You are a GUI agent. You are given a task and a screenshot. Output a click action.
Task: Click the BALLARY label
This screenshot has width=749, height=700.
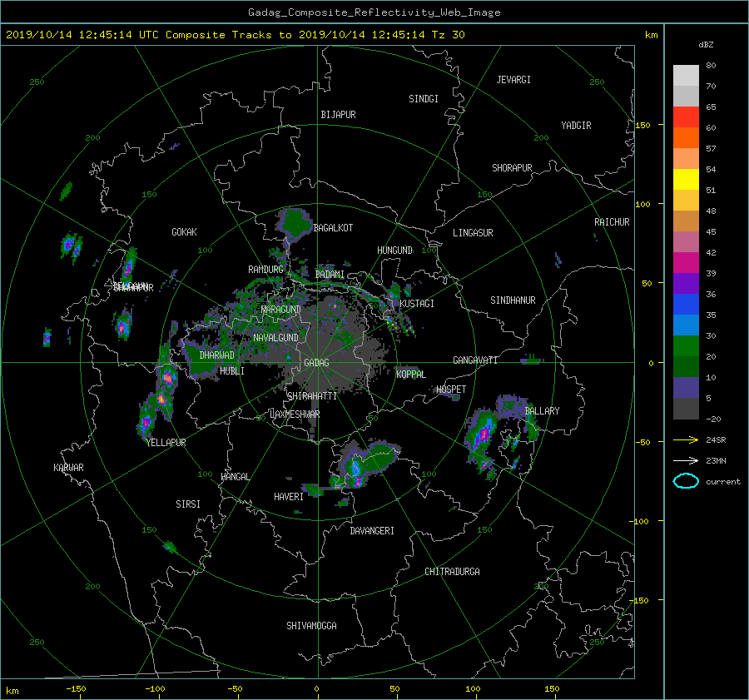point(542,411)
